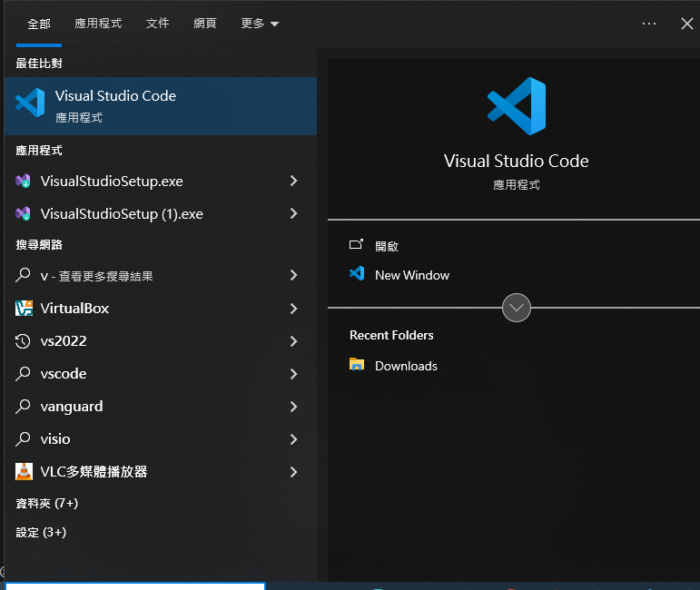The image size is (700, 590).
Task: Click 開啟 to launch Visual Studio Code
Action: (386, 246)
